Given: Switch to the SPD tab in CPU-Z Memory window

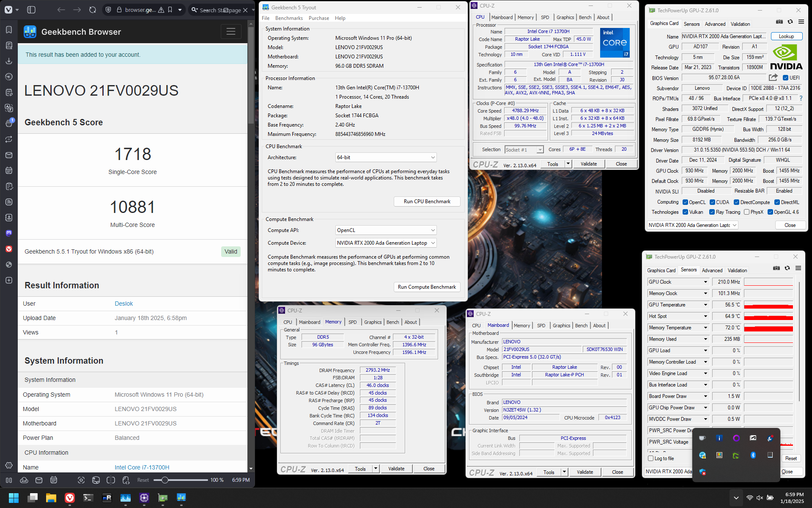Looking at the screenshot, I should coord(352,322).
